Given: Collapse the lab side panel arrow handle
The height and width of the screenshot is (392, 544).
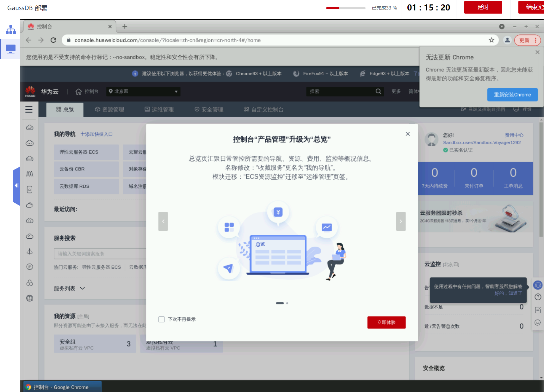Looking at the screenshot, I should 16,186.
